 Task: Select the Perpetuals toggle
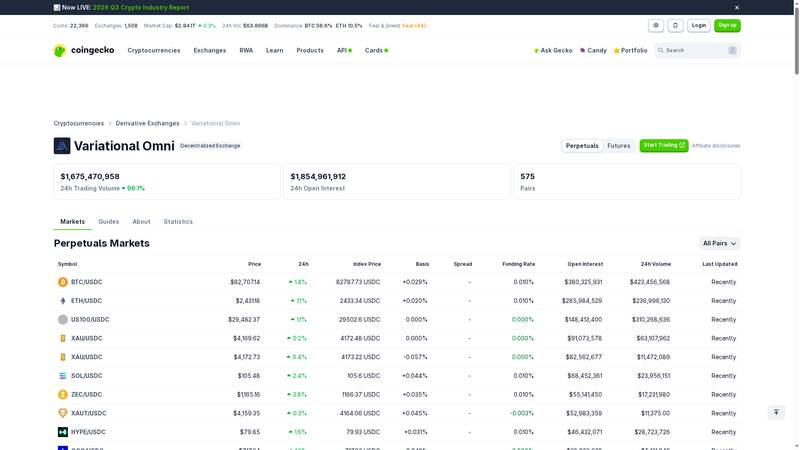(x=582, y=146)
